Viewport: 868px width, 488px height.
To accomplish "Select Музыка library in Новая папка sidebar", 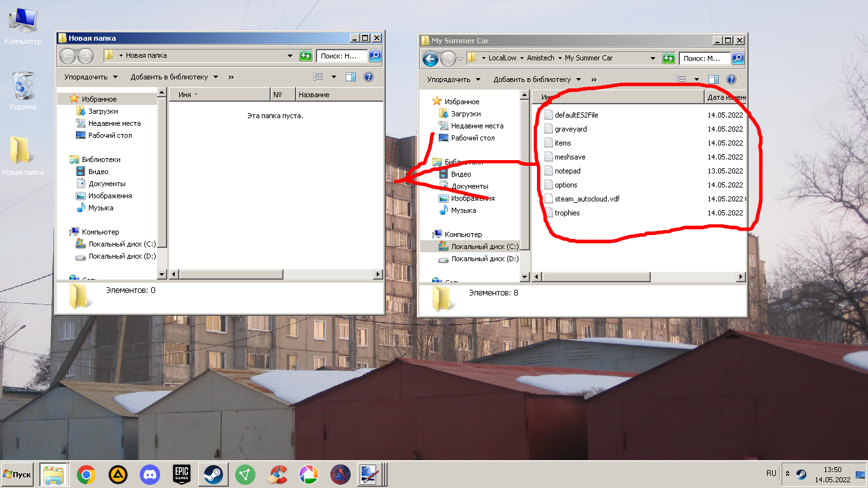I will tap(94, 208).
